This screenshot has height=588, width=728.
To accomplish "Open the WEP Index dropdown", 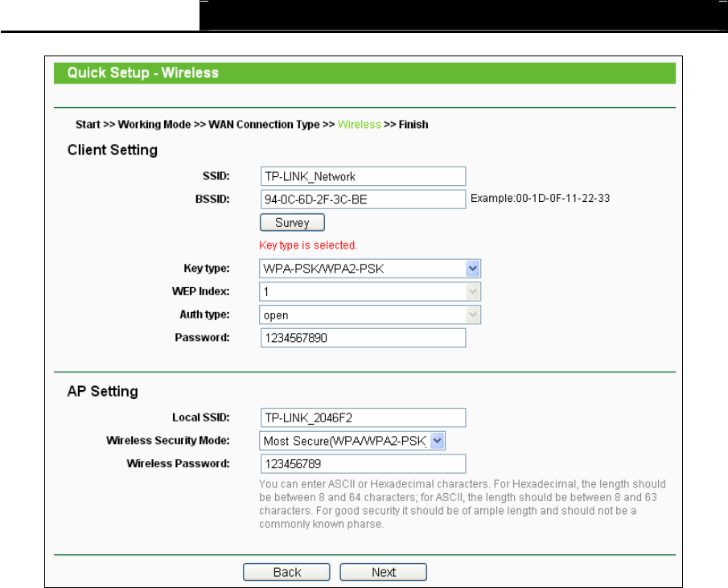I will (x=370, y=292).
